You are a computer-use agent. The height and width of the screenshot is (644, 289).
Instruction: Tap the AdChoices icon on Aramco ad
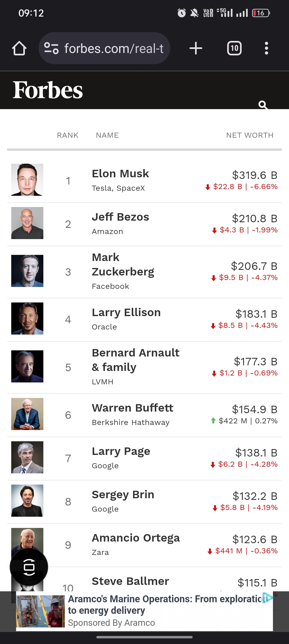point(268,598)
